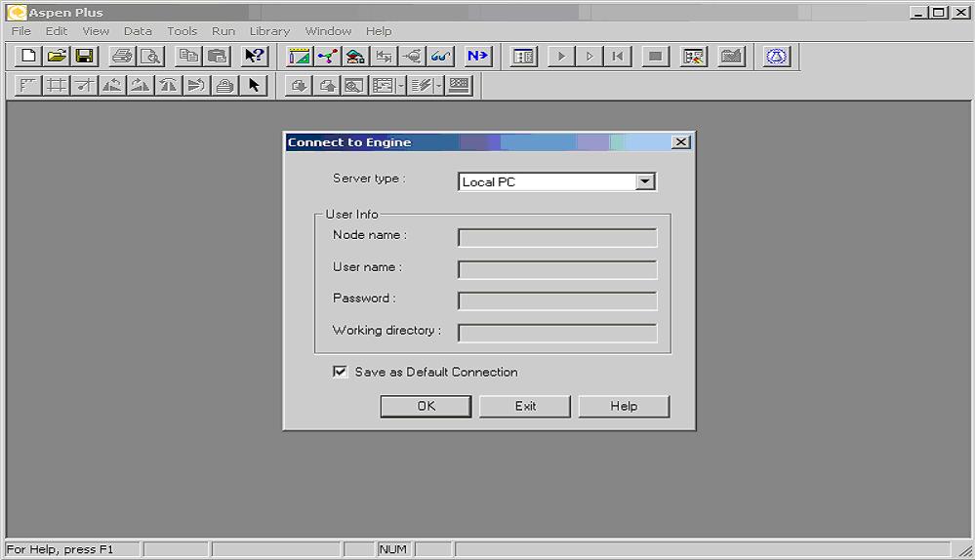Click the NUM indicator in status bar
The height and width of the screenshot is (560, 975).
[392, 549]
